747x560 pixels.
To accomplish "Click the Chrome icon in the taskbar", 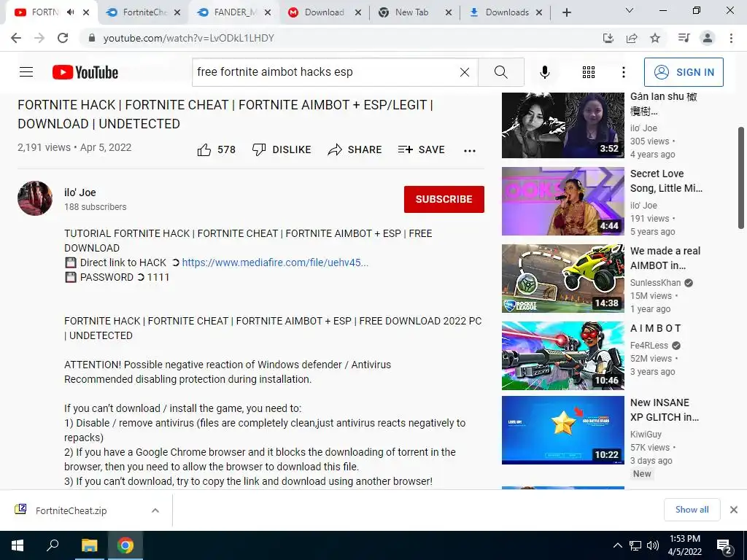I will click(125, 545).
